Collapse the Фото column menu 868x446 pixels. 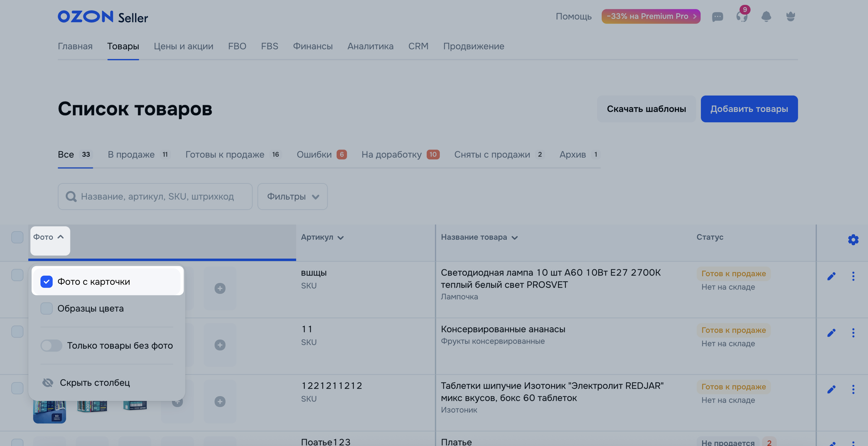pos(50,237)
